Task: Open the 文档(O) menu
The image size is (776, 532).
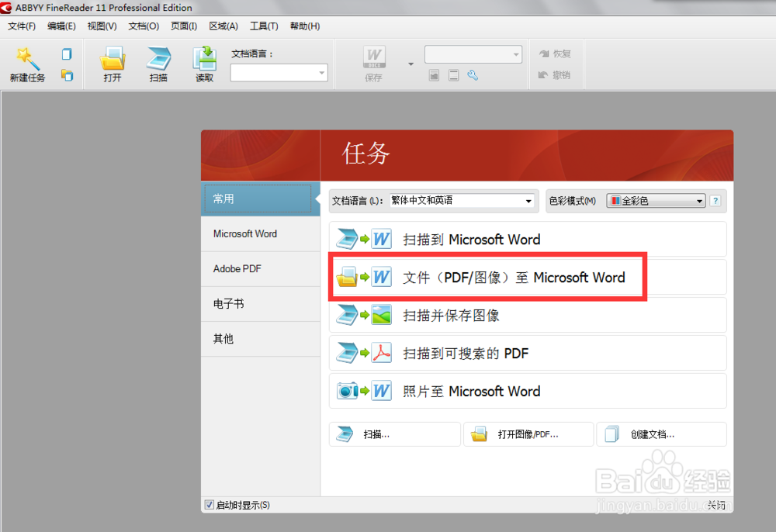Action: pyautogui.click(x=144, y=26)
